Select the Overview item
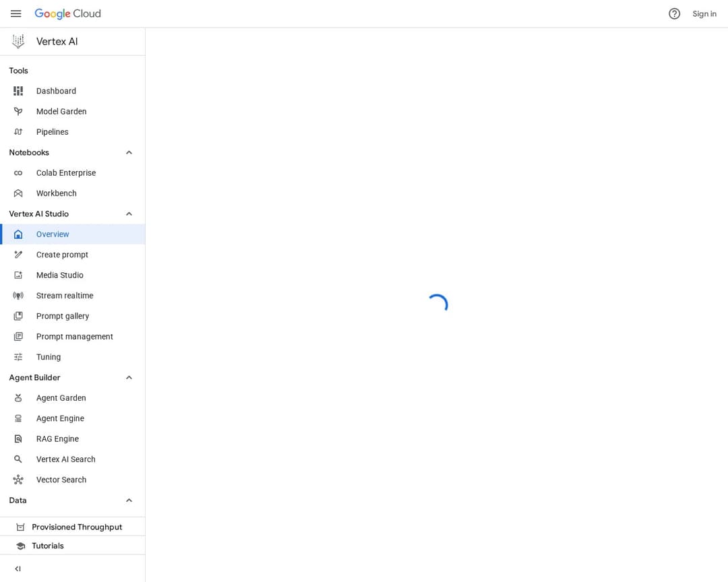The height and width of the screenshot is (582, 728). coord(72,234)
